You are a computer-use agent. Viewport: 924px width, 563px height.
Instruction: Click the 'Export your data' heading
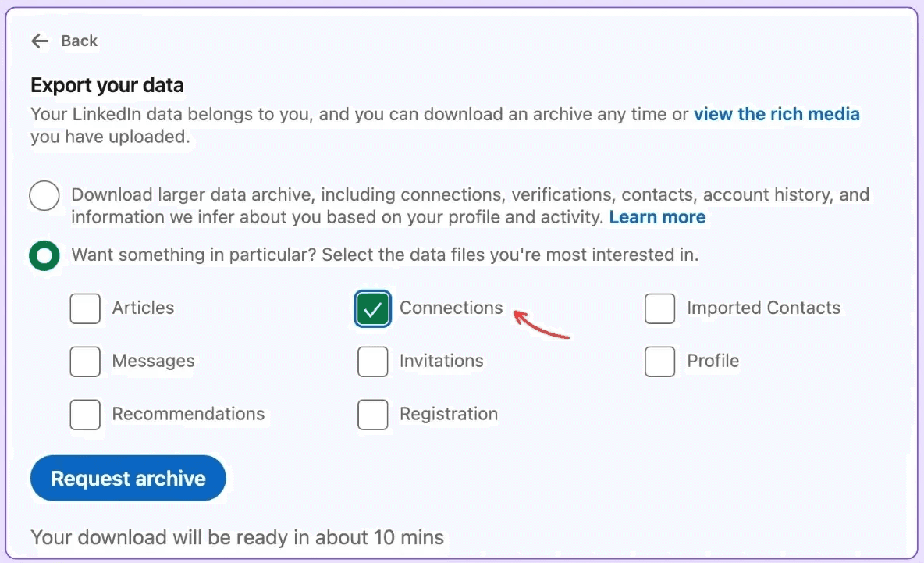tap(107, 85)
